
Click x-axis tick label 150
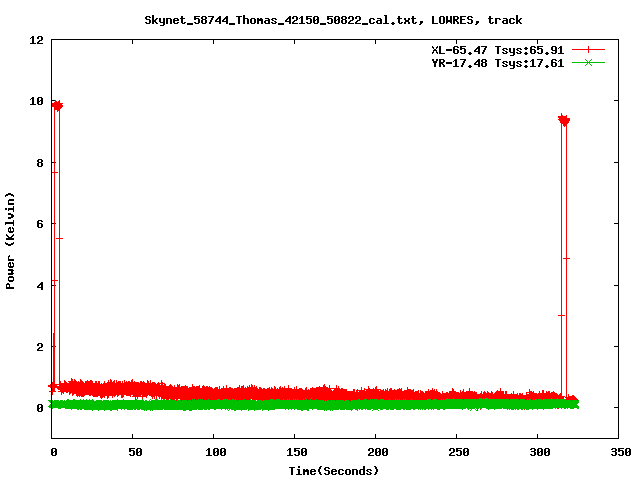tap(296, 452)
